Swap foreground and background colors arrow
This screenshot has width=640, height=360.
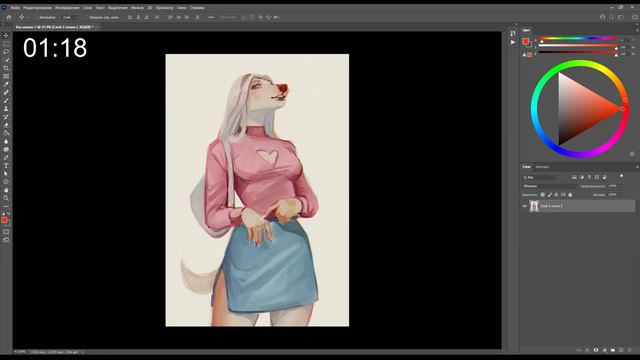(x=8, y=213)
